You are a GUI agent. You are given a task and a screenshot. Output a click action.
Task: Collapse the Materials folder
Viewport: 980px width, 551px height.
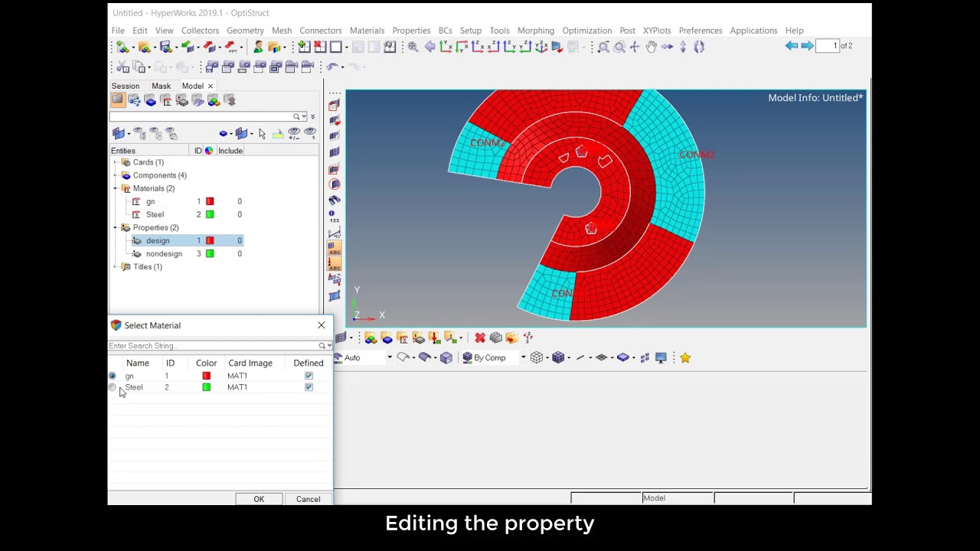click(116, 188)
